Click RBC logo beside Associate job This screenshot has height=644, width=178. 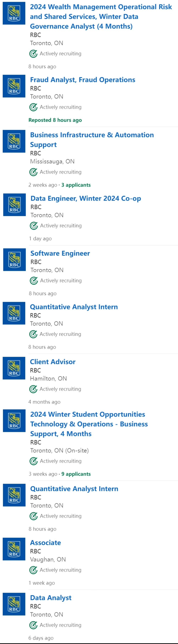point(14,549)
